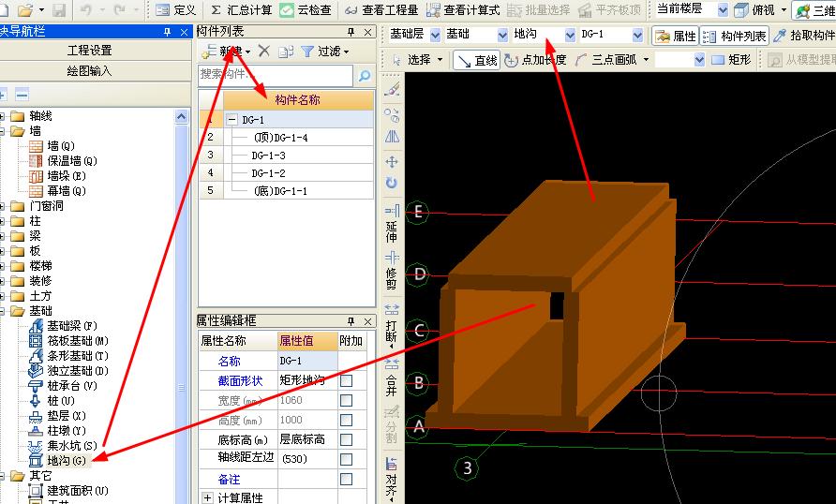Click the 搜索构件 search field

click(276, 75)
